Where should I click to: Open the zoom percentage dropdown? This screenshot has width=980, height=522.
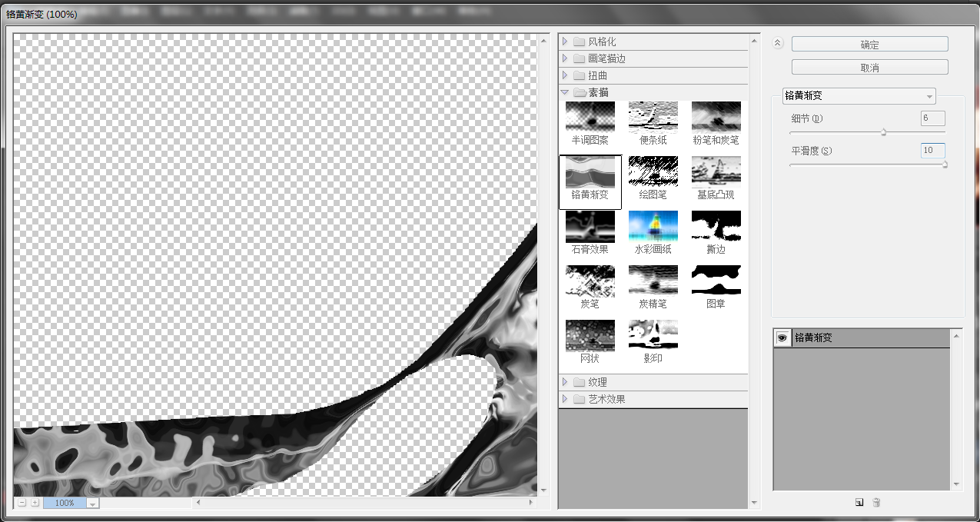coord(93,503)
